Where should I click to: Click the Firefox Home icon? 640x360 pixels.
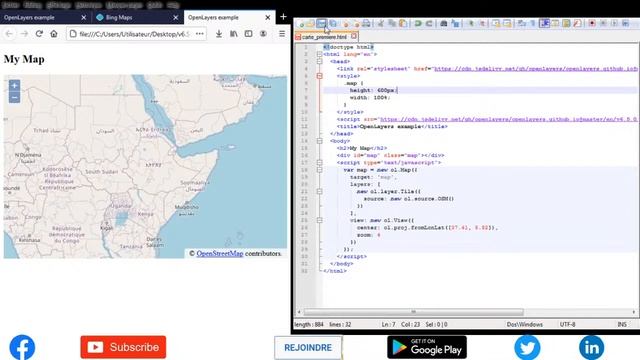[54, 34]
